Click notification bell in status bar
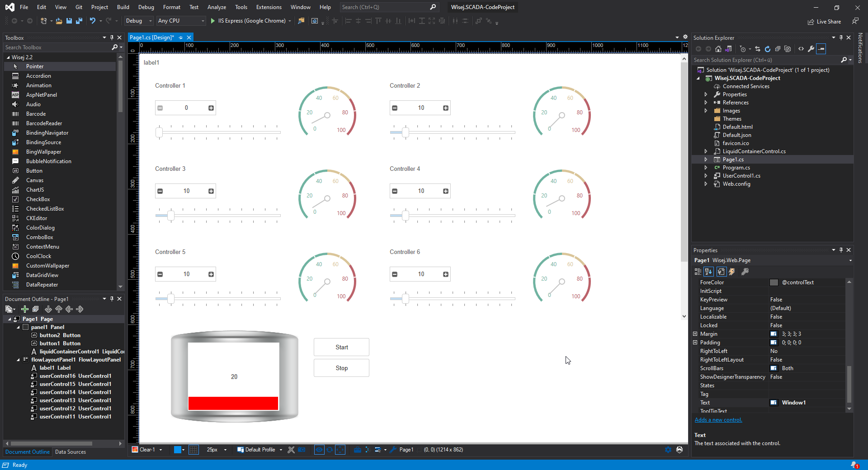 click(x=854, y=465)
